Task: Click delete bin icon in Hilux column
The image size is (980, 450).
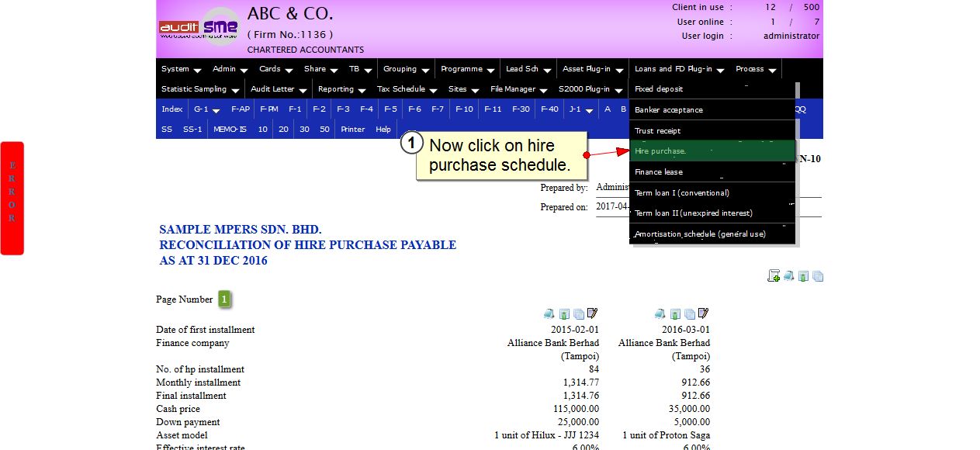Action: tap(564, 313)
